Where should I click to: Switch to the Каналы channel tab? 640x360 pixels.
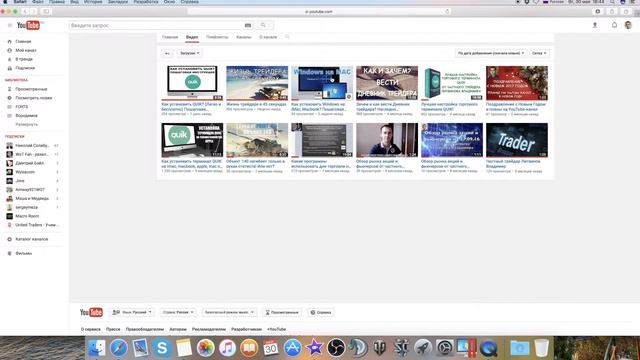244,37
